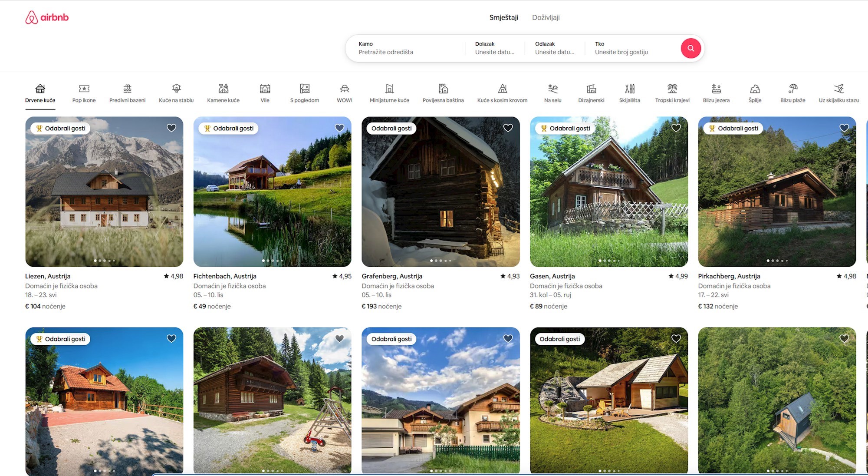Viewport: 868px width, 476px height.
Task: Save the Grafenberg listing to wishlist
Action: pyautogui.click(x=508, y=128)
